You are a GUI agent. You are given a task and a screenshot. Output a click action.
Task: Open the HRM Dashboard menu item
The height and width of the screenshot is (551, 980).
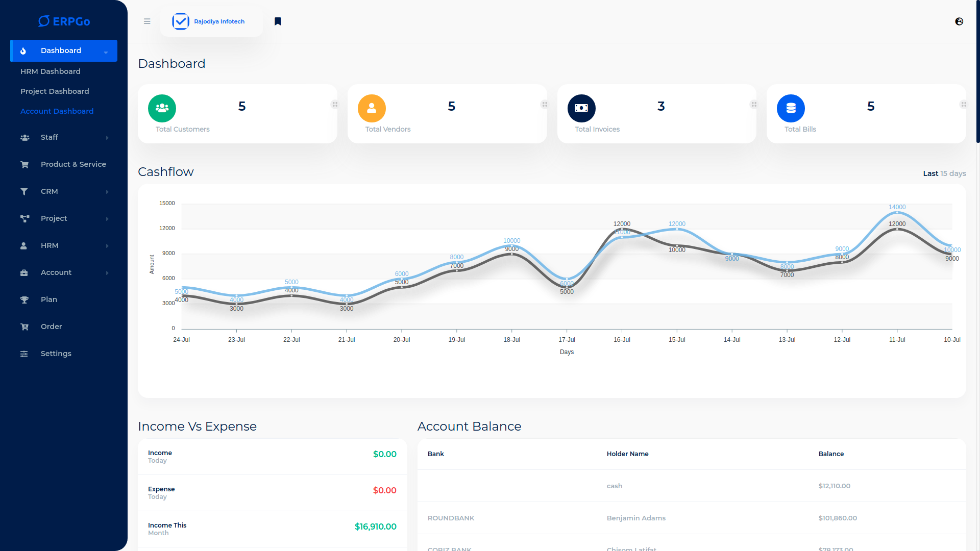click(51, 71)
